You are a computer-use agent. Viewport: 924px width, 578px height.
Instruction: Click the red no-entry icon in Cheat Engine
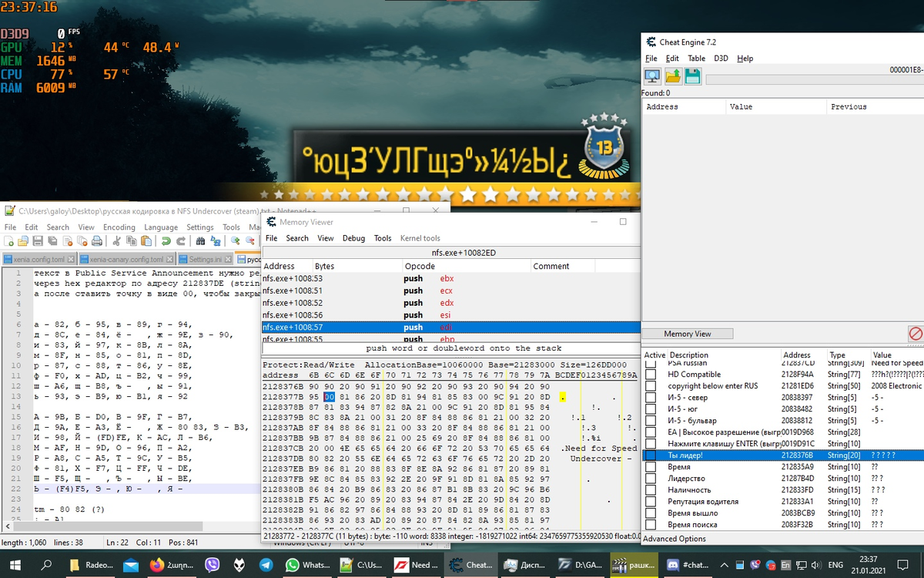(x=916, y=334)
